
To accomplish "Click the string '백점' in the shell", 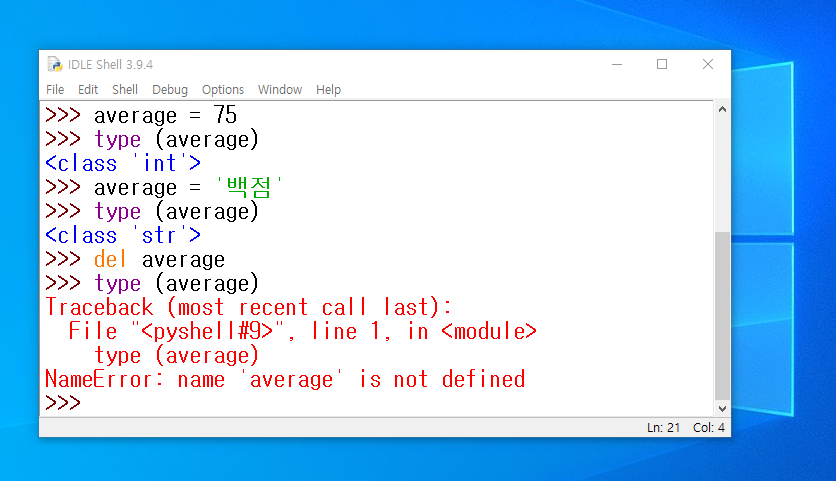I will coord(249,187).
